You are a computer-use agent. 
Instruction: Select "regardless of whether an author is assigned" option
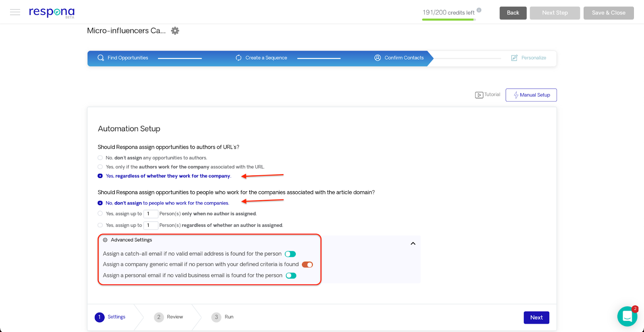point(100,225)
